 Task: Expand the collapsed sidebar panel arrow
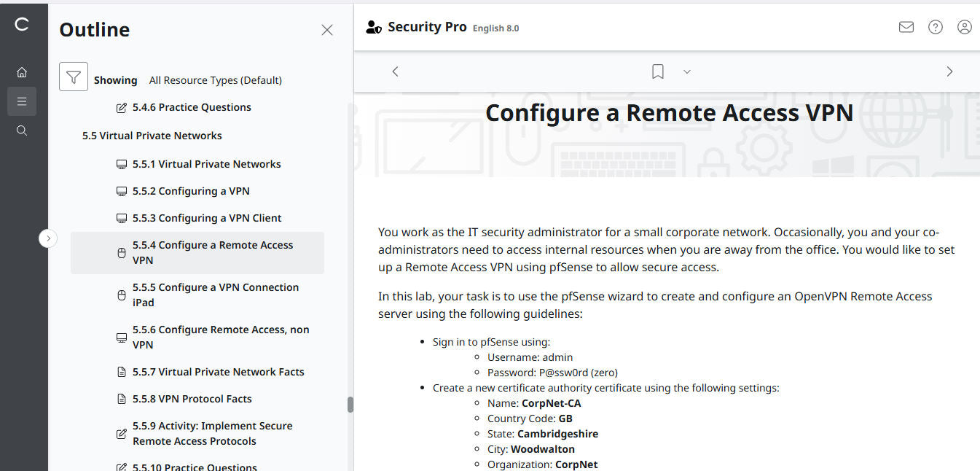pos(48,238)
